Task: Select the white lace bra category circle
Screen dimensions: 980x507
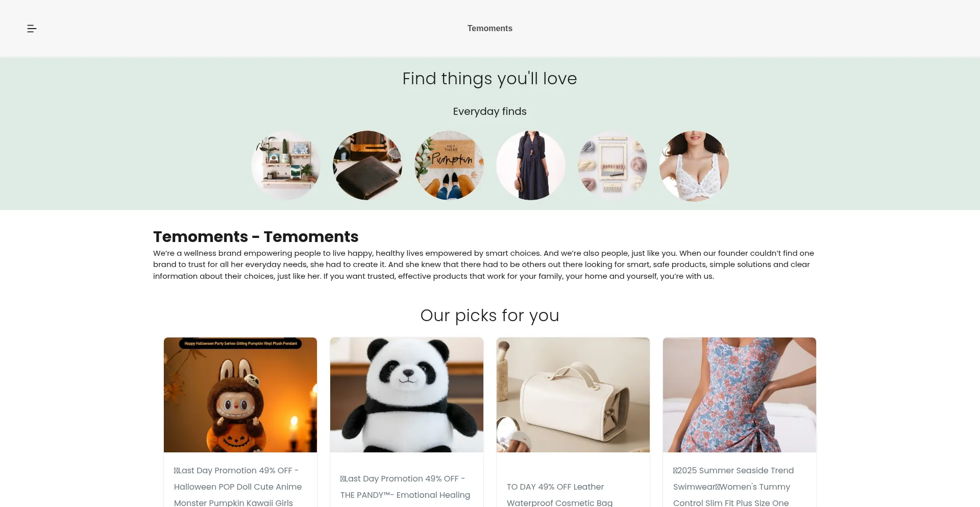Action: 694,165
